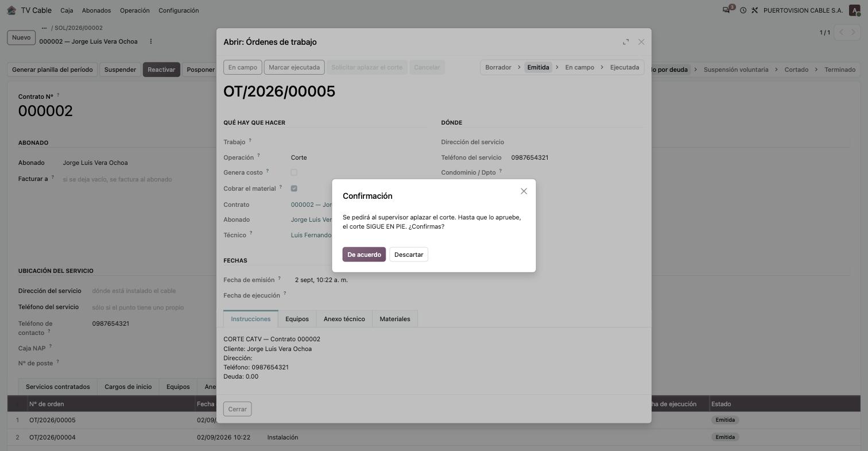Close the Órdenes de trabajo dialog
Screen dimensions: 868x451
641,42
